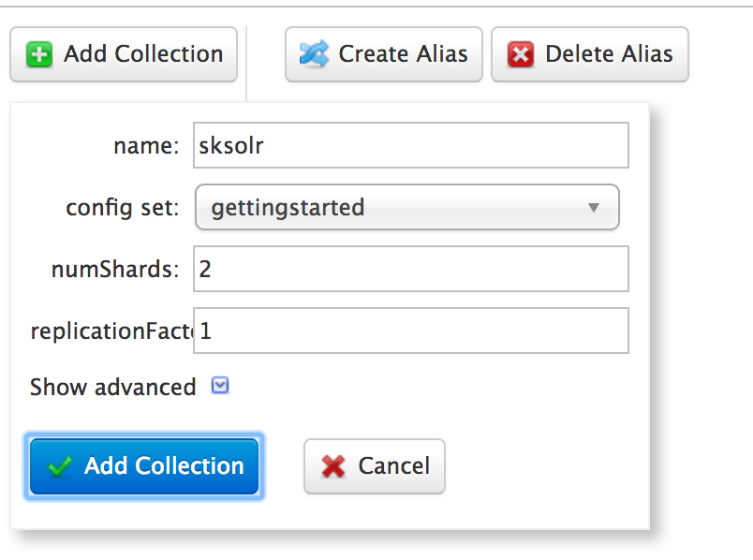Viewport: 753px width, 560px height.
Task: Toggle the Show advanced checkbox arrow
Action: tap(220, 386)
